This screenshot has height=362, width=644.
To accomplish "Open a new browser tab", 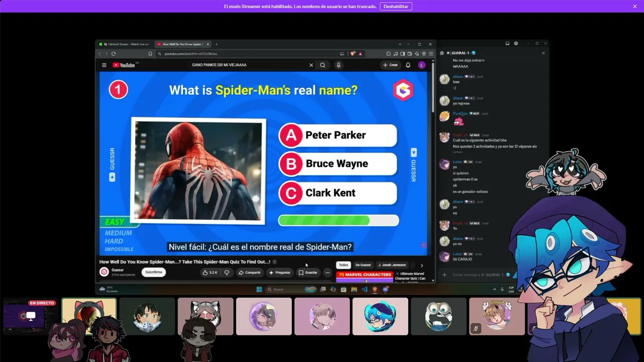I will (216, 44).
